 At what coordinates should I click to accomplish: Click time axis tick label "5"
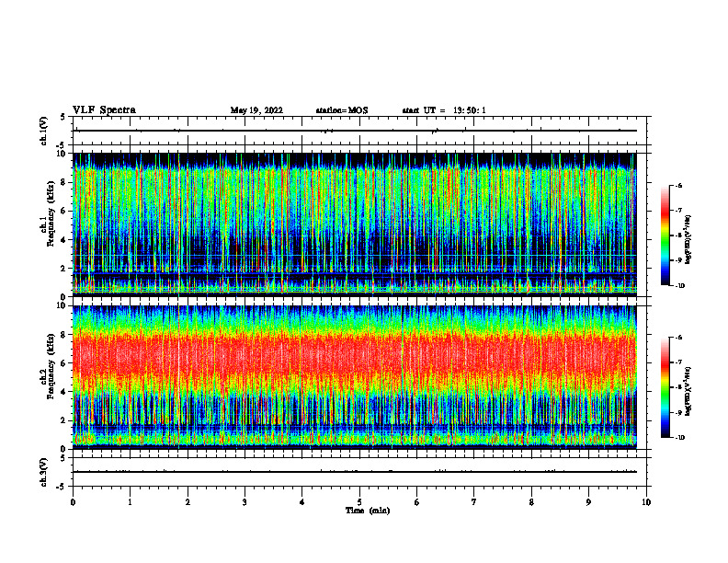pos(359,502)
